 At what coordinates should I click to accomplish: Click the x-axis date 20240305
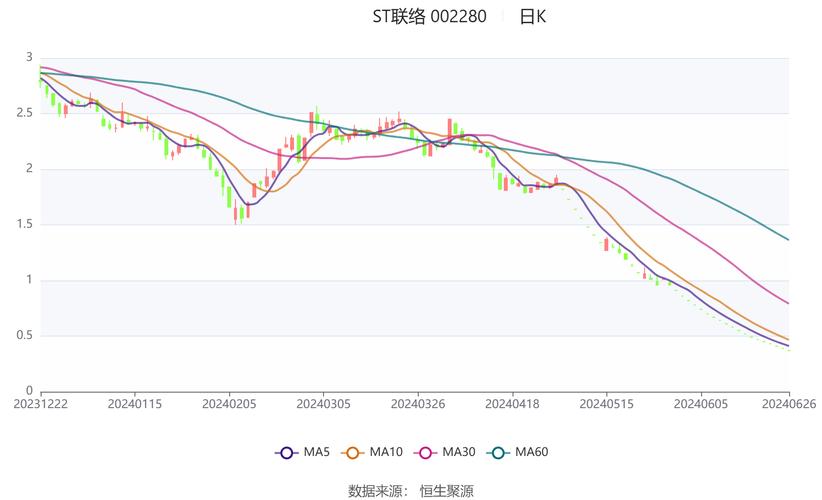coord(323,404)
